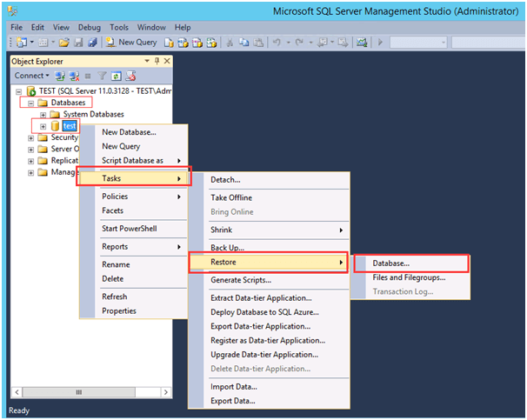
Task: Click Generate Scripts... menu entry
Action: click(241, 280)
